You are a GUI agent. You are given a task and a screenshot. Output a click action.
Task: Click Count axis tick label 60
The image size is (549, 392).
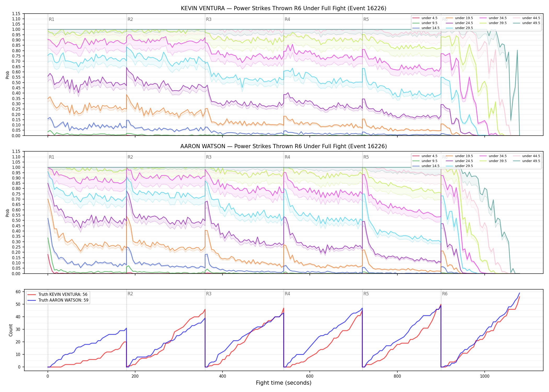click(18, 292)
